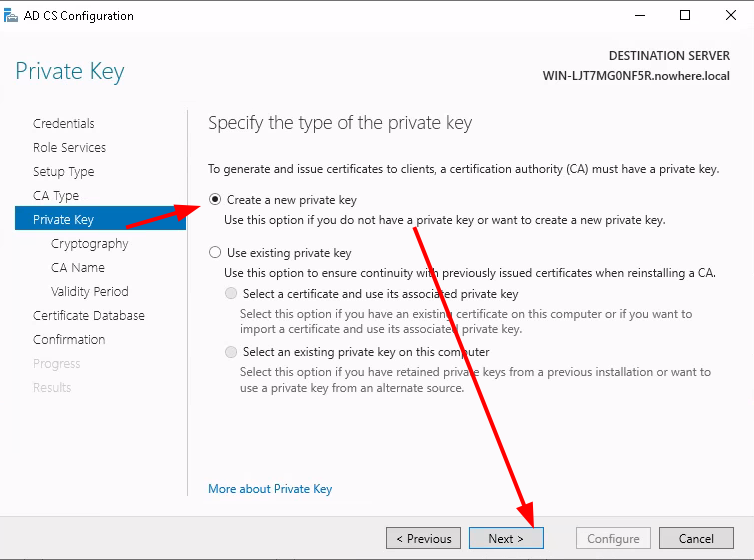Select Setup Type in the navigation list

point(63,172)
